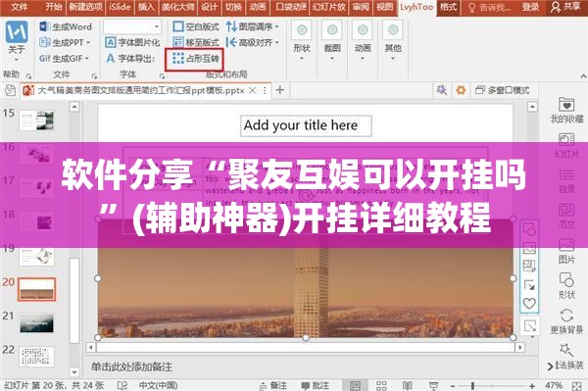Click 单击此处添加备注 notes area
588x391 pixels.
[131, 367]
